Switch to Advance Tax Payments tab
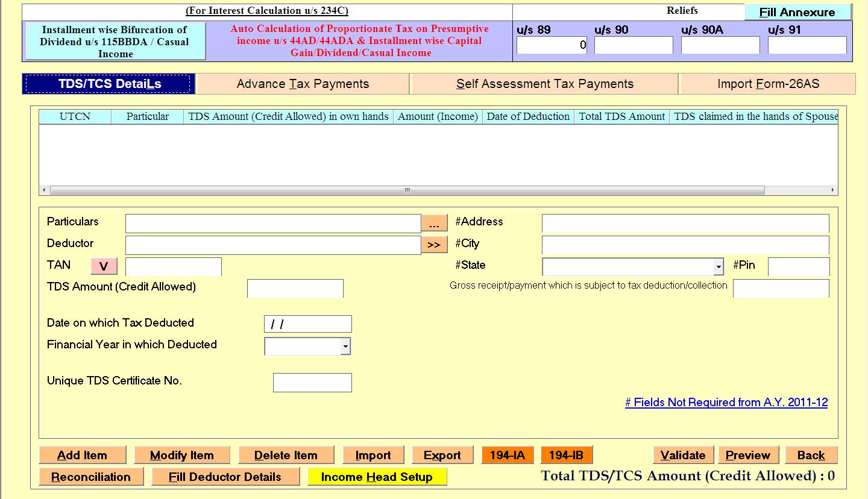The image size is (868, 499). (x=303, y=84)
